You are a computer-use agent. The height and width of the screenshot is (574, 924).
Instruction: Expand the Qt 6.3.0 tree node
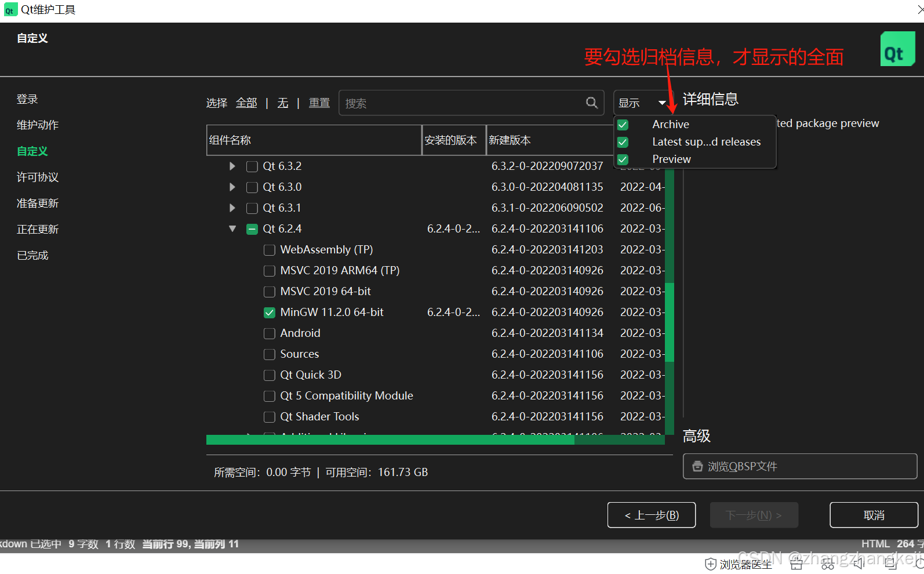click(x=232, y=187)
